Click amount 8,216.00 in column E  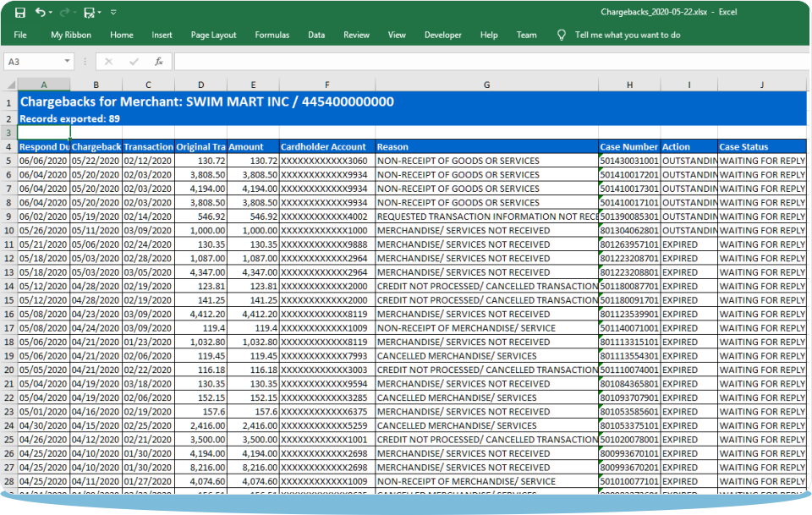click(253, 468)
